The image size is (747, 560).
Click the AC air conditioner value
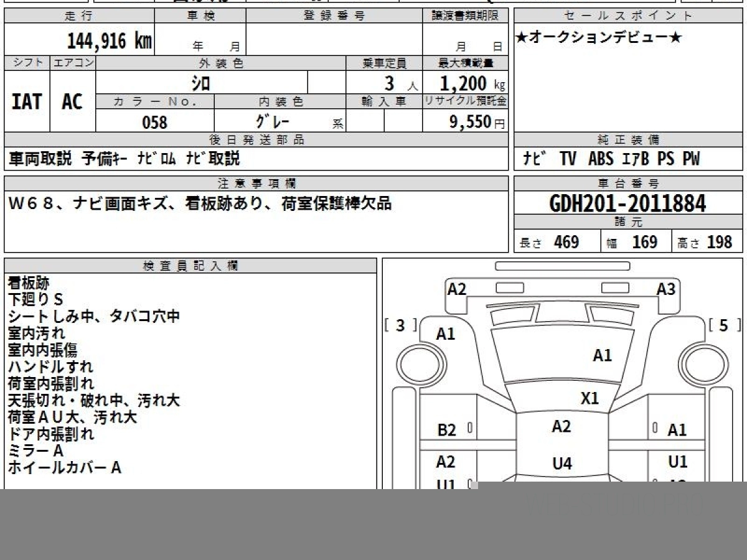point(72,101)
